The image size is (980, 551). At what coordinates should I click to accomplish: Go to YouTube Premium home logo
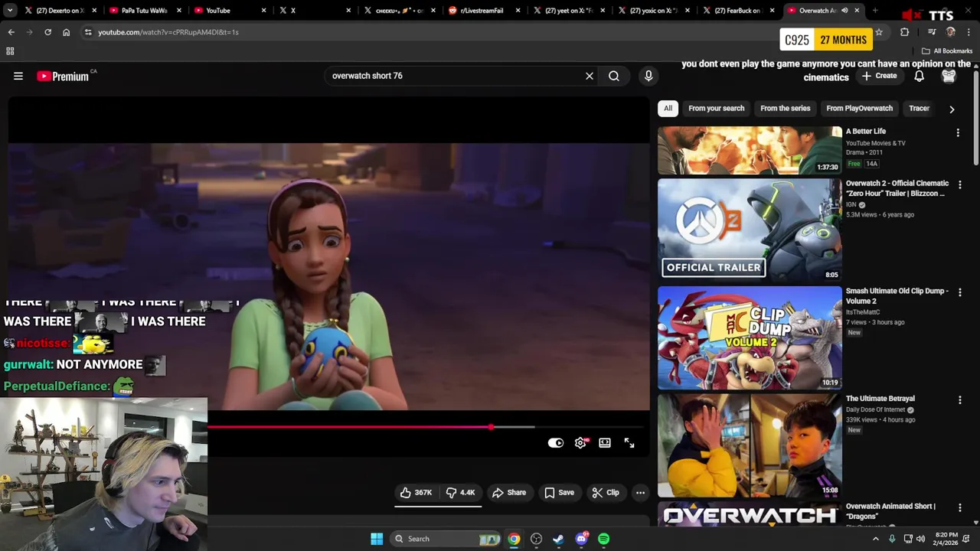point(63,76)
